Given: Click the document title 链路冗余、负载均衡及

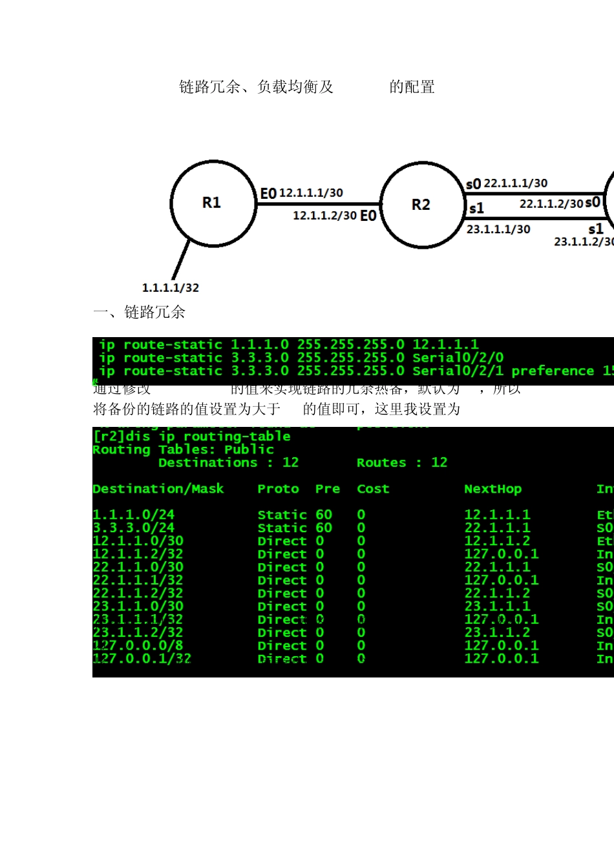Looking at the screenshot, I should 256,87.
